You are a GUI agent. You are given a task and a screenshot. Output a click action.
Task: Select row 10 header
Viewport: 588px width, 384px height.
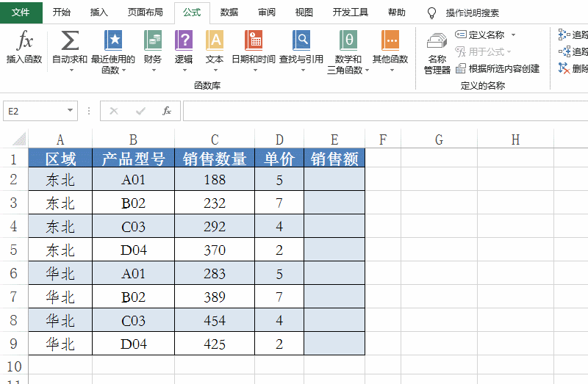tap(14, 366)
